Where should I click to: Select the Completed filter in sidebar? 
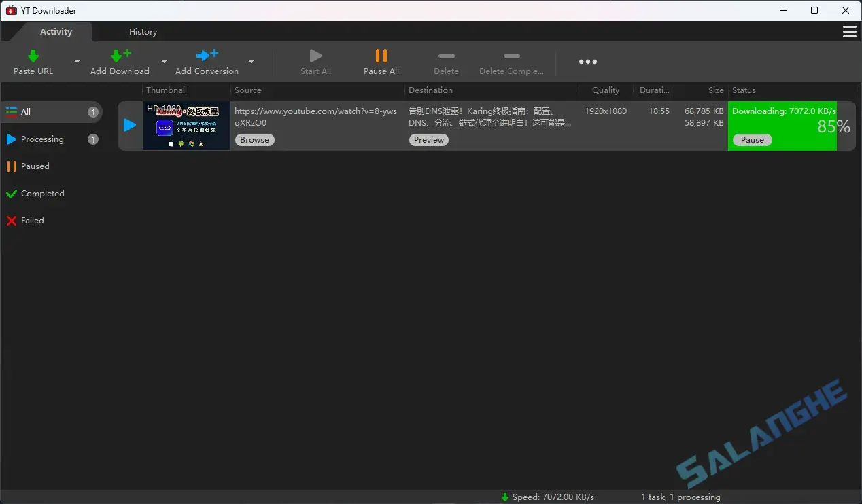pos(42,193)
